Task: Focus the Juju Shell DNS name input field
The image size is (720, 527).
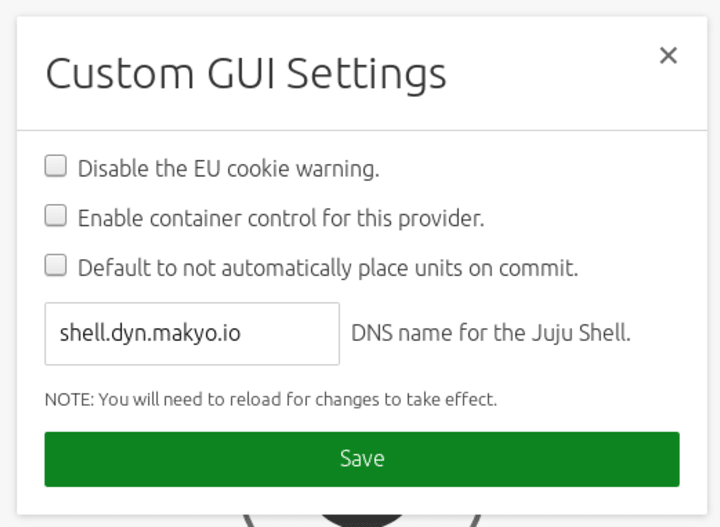Action: (x=192, y=333)
